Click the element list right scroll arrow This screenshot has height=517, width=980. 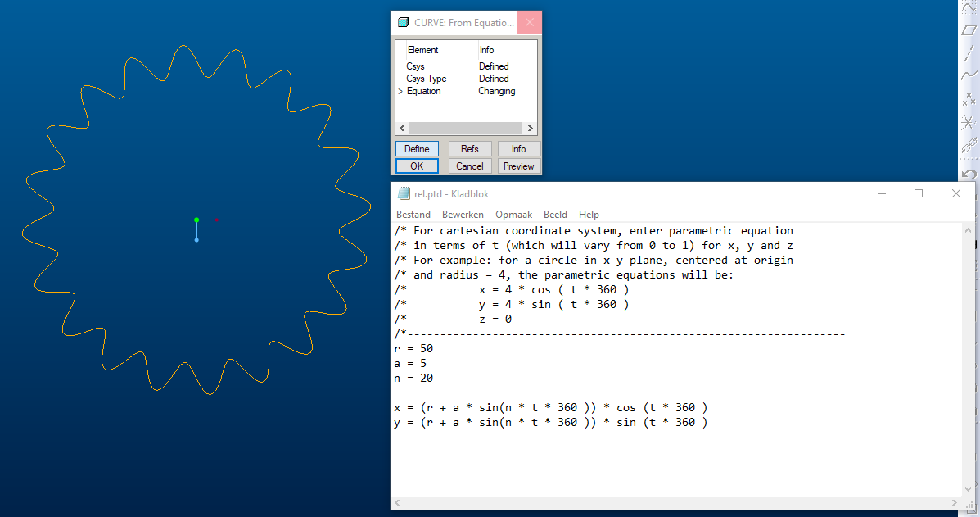pos(530,128)
